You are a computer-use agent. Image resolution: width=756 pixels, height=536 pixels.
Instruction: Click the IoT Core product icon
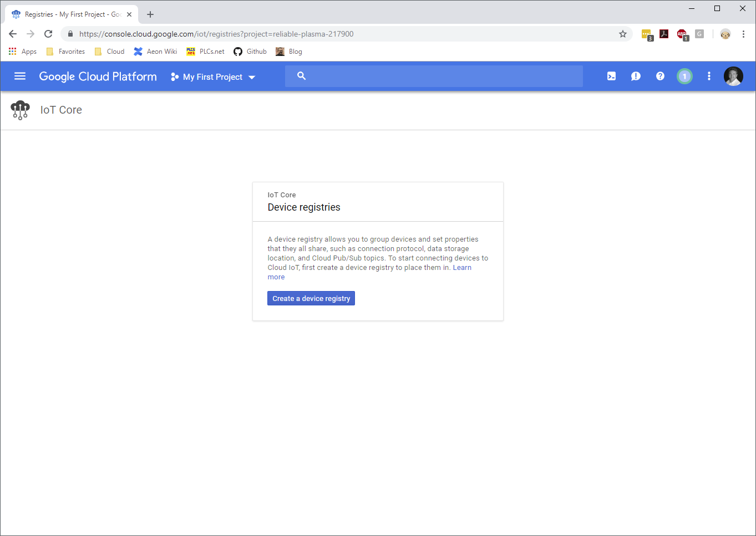[21, 110]
